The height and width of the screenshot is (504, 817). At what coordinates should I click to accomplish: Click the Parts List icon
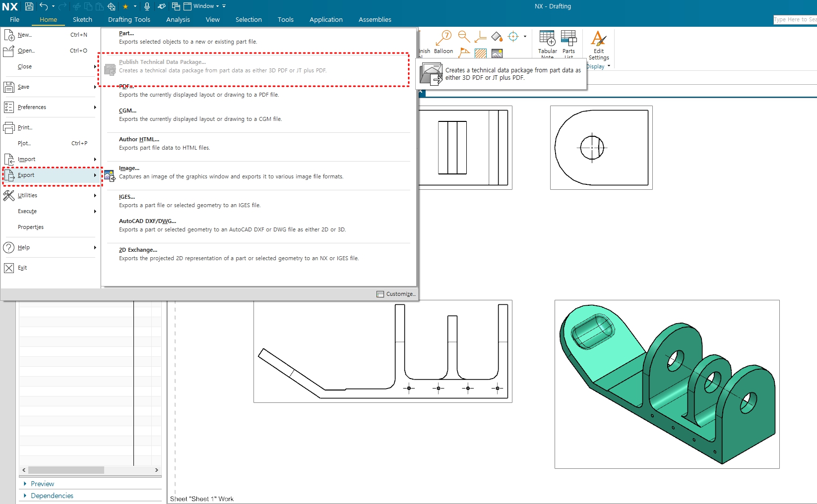click(568, 38)
